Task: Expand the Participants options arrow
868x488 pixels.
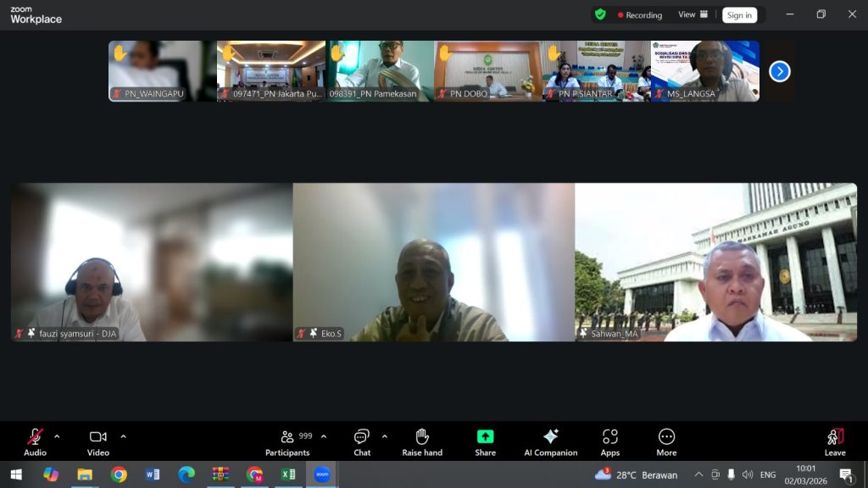Action: click(323, 436)
